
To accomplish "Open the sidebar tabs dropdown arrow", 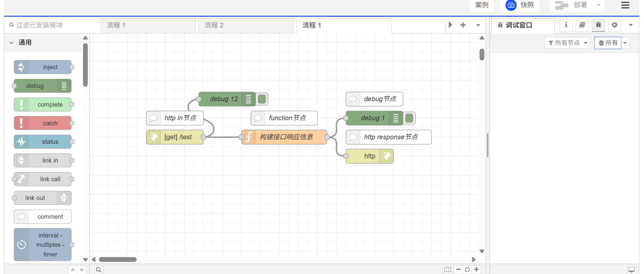I will pyautogui.click(x=631, y=25).
